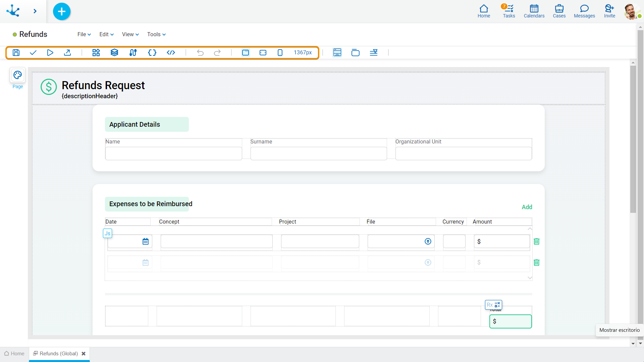The height and width of the screenshot is (362, 644).
Task: Switch to the Home bottom tab
Action: pyautogui.click(x=14, y=354)
